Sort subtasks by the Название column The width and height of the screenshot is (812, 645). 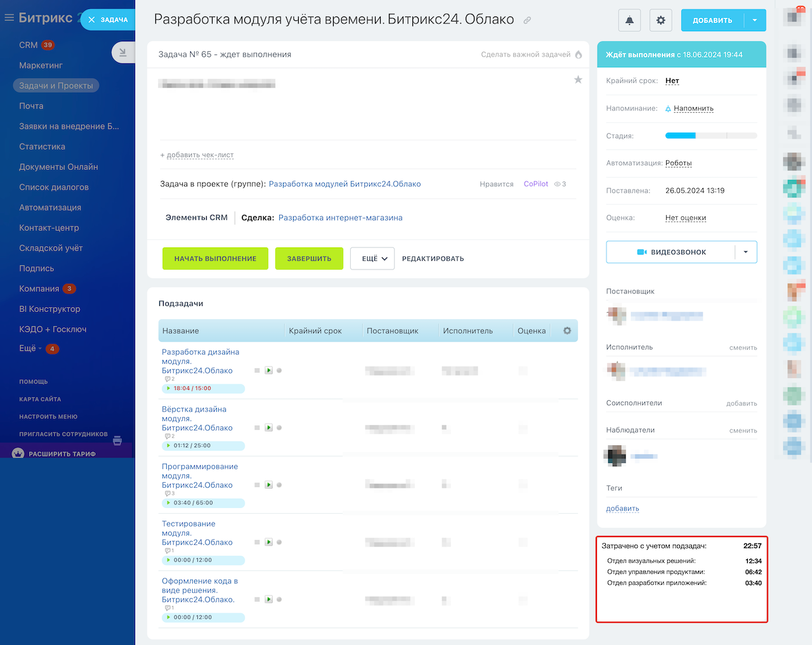coord(181,331)
